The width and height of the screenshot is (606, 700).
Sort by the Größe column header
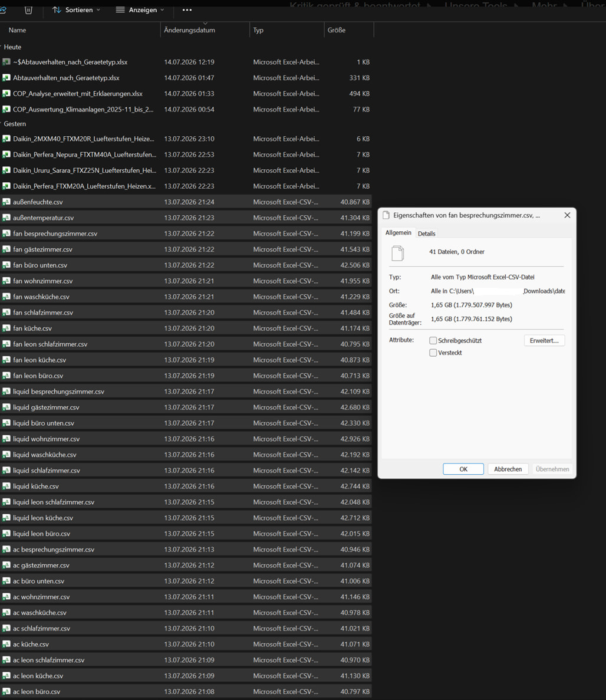[x=337, y=30]
